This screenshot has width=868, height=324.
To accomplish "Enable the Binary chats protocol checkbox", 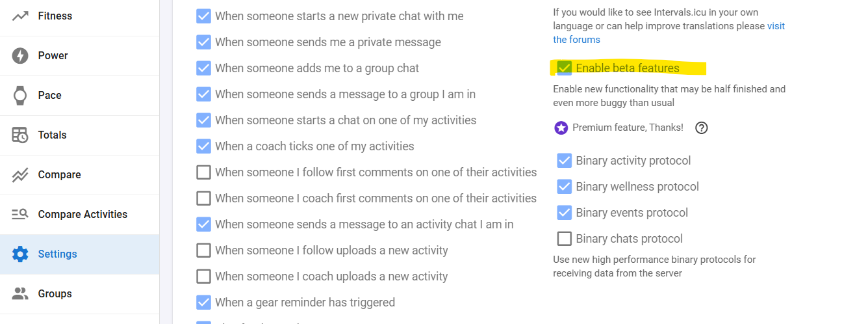I will point(565,239).
